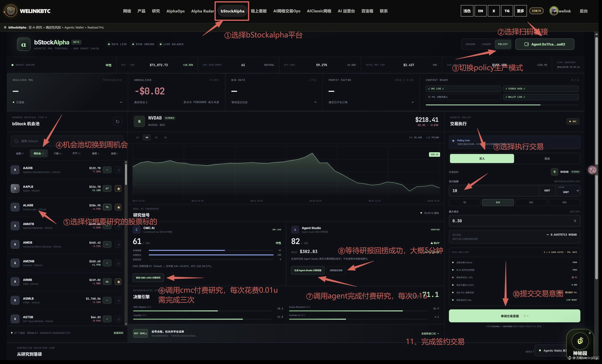Click the translate floating icon
Image resolution: width=602 pixels, height=364 pixels.
pos(592,170)
